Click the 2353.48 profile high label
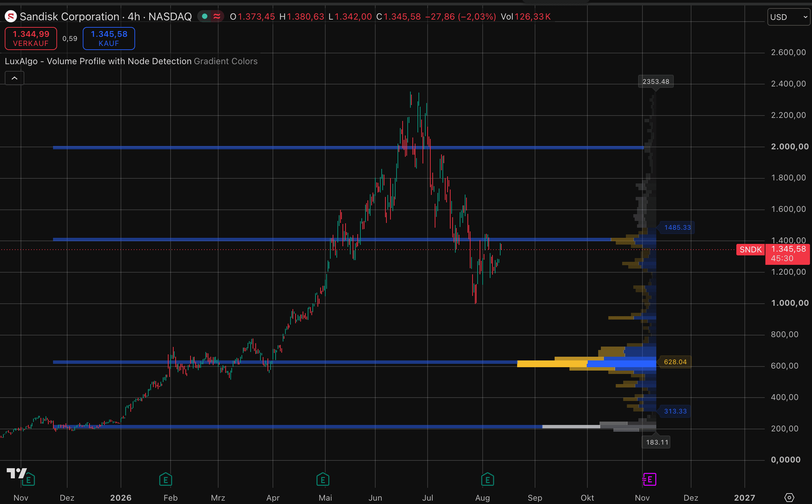The height and width of the screenshot is (504, 812). [x=656, y=81]
